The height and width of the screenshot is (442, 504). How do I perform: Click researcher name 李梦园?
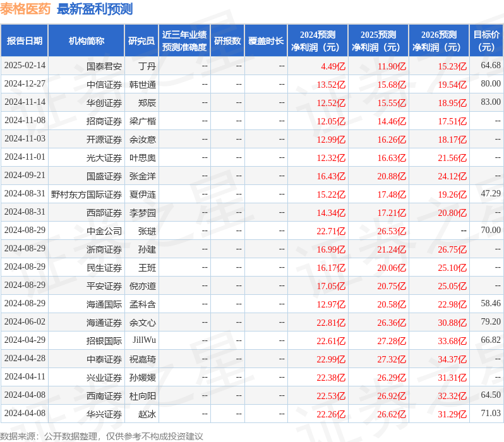[143, 213]
